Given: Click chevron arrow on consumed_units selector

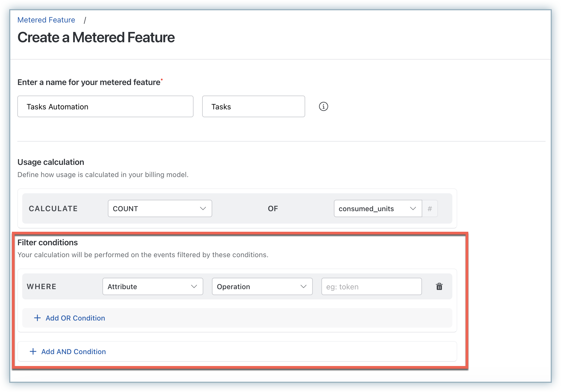Looking at the screenshot, I should click(x=413, y=208).
